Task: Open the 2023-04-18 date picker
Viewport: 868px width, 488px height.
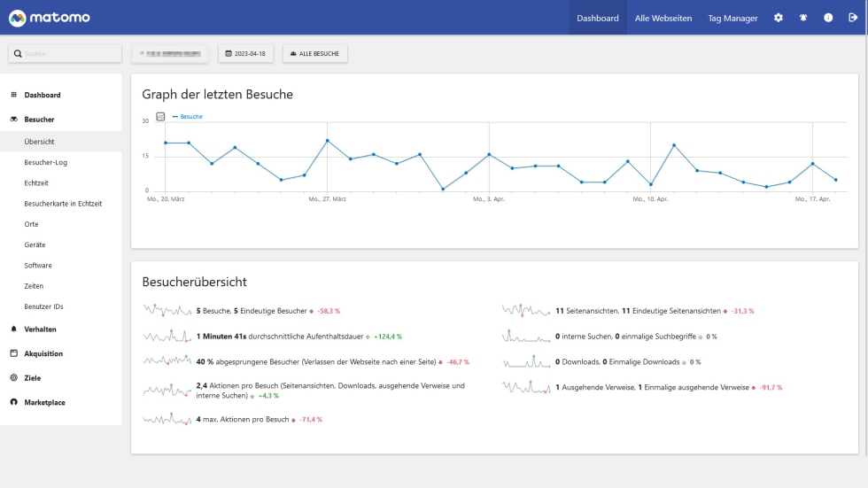Action: pos(245,54)
